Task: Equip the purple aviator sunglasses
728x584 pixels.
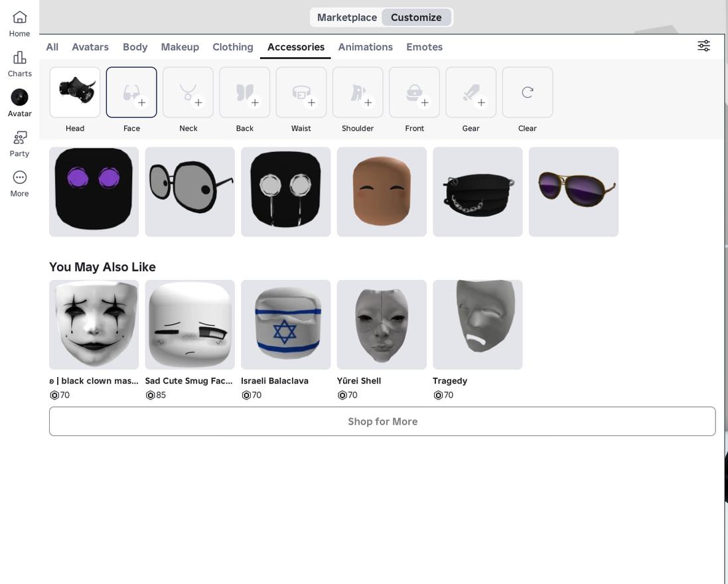Action: tap(573, 192)
